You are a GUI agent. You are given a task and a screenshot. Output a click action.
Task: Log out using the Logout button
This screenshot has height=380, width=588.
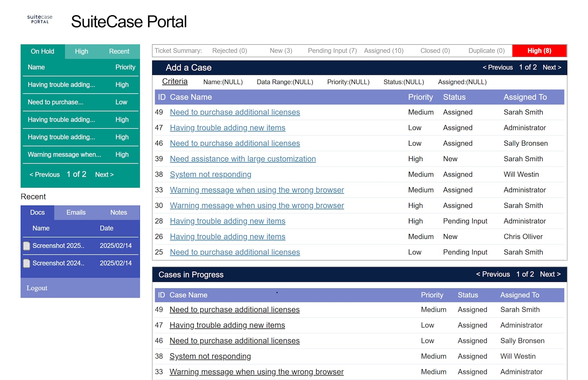[x=37, y=288]
